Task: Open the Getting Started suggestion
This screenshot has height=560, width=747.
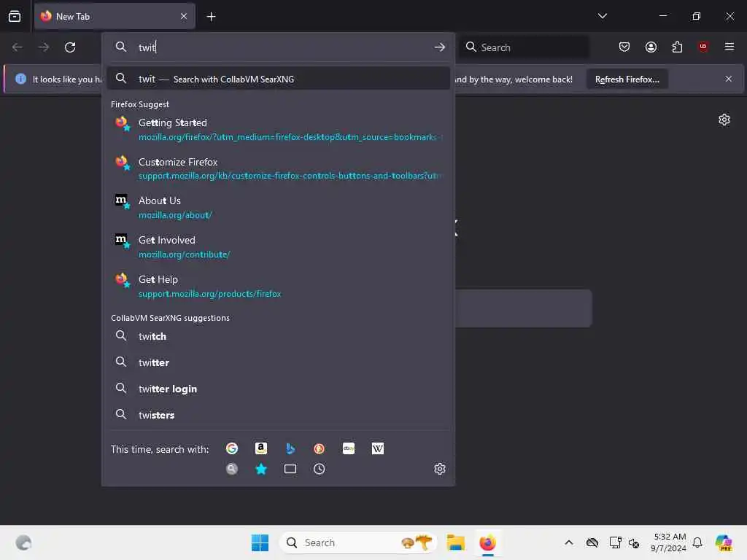Action: pos(279,129)
